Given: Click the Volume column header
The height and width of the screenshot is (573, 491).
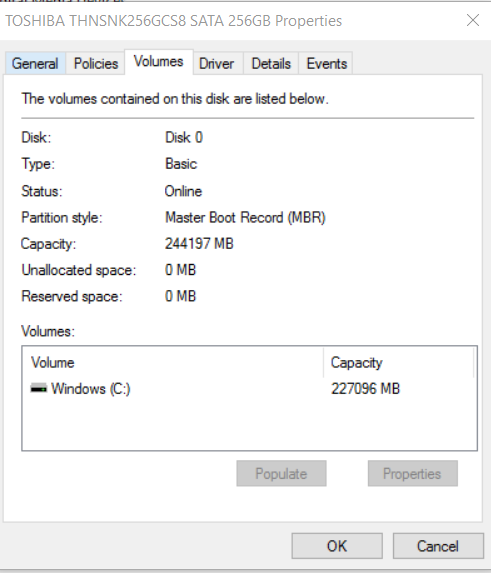Looking at the screenshot, I should point(173,363).
